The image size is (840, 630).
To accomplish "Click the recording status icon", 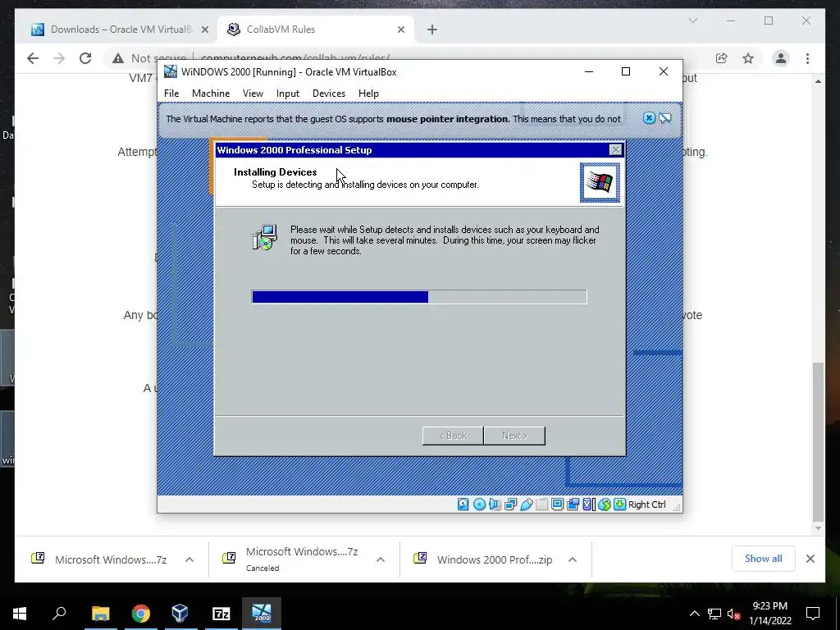I will pyautogui.click(x=573, y=504).
